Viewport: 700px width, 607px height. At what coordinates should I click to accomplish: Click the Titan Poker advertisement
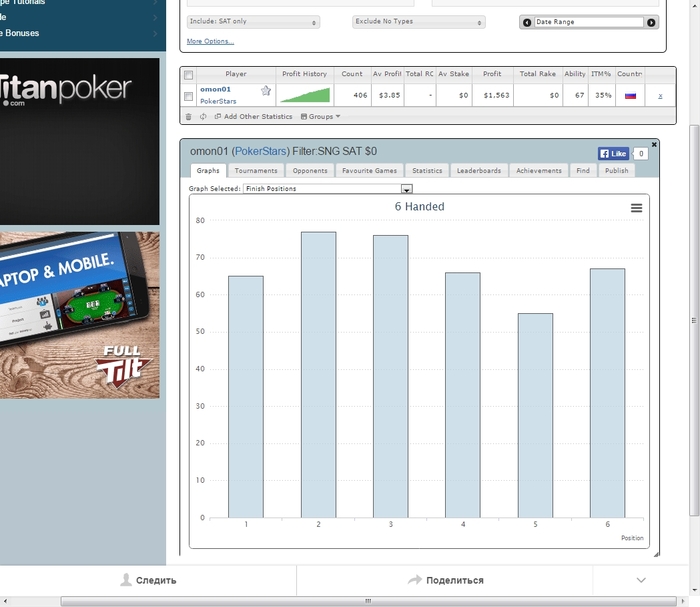[x=79, y=141]
